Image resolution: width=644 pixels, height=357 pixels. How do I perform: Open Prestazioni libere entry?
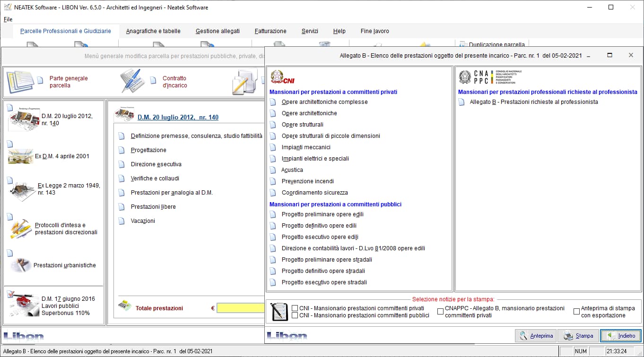(x=153, y=207)
